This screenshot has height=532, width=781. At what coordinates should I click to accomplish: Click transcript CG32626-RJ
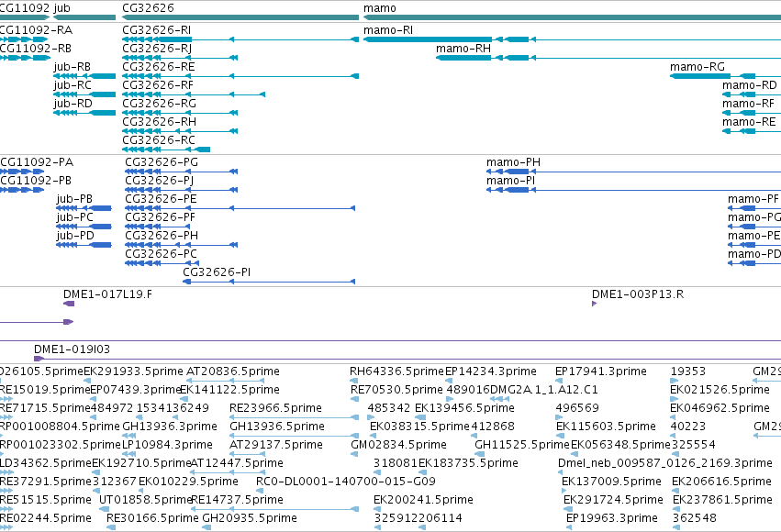pos(157,49)
